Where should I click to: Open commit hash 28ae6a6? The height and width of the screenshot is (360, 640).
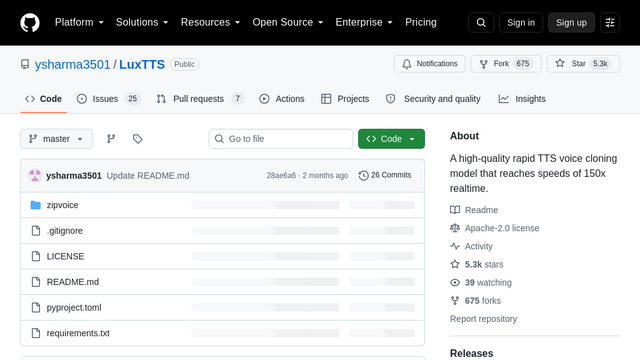(x=281, y=176)
